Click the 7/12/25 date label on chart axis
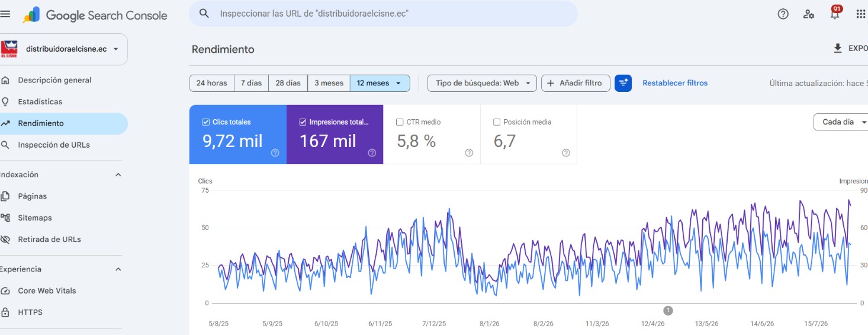The width and height of the screenshot is (868, 335). [434, 324]
